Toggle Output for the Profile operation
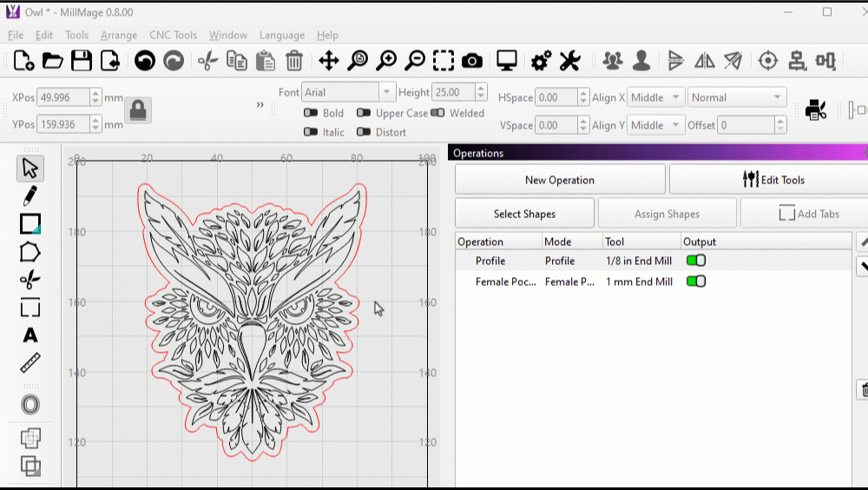This screenshot has width=868, height=490. pos(695,261)
